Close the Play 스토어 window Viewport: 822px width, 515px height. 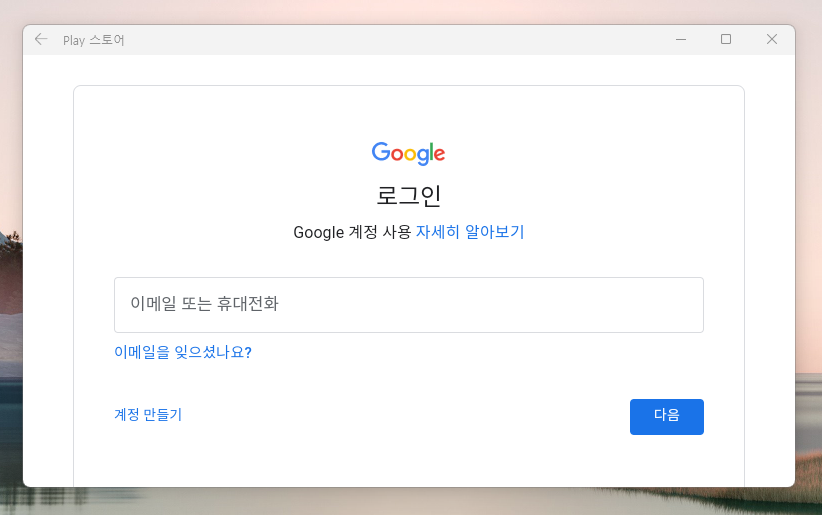tap(772, 39)
